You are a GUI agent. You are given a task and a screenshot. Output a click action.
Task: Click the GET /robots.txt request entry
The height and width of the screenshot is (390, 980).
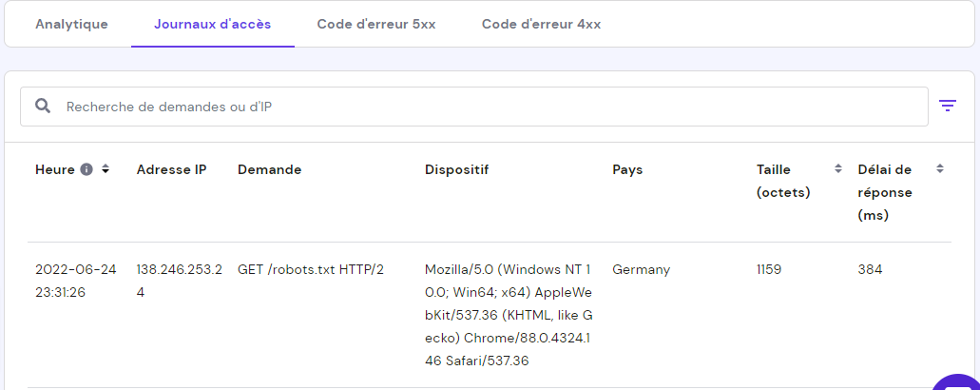tap(311, 269)
